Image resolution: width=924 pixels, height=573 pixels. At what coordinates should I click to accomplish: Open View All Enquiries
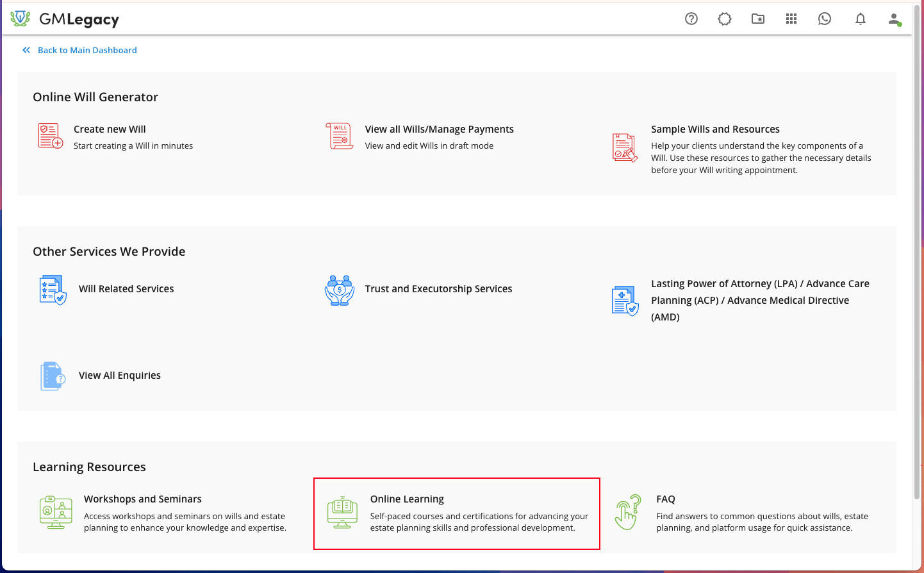pos(120,376)
